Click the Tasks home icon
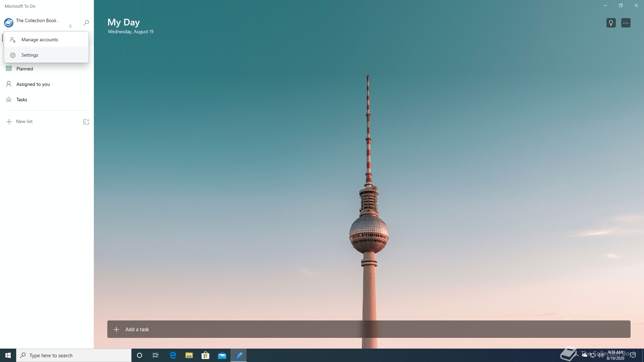 [9, 100]
